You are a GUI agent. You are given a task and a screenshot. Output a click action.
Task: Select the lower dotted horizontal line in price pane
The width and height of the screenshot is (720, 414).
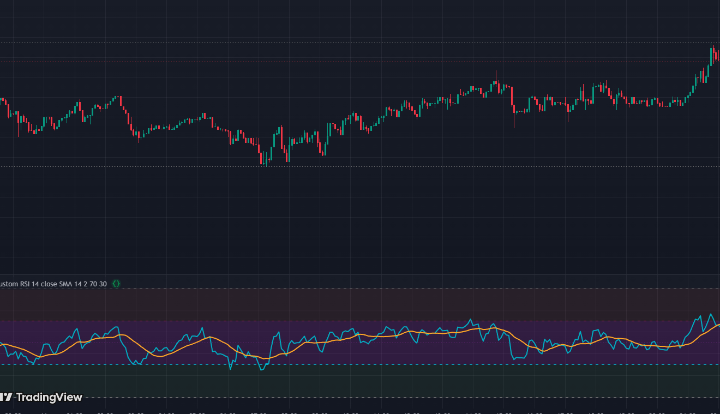coord(400,165)
